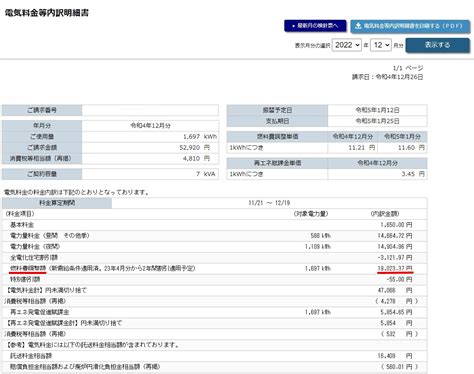
Task: Click the 電力量料金（夜間） row label
Action: 35,247
